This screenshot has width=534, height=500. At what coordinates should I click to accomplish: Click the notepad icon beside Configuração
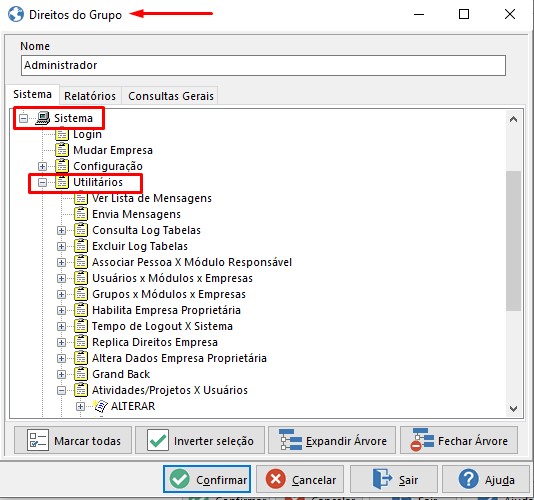(x=62, y=166)
